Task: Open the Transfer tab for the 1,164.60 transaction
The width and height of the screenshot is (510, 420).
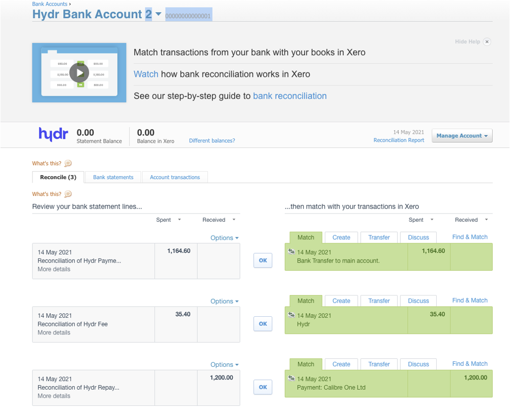Action: pyautogui.click(x=379, y=237)
